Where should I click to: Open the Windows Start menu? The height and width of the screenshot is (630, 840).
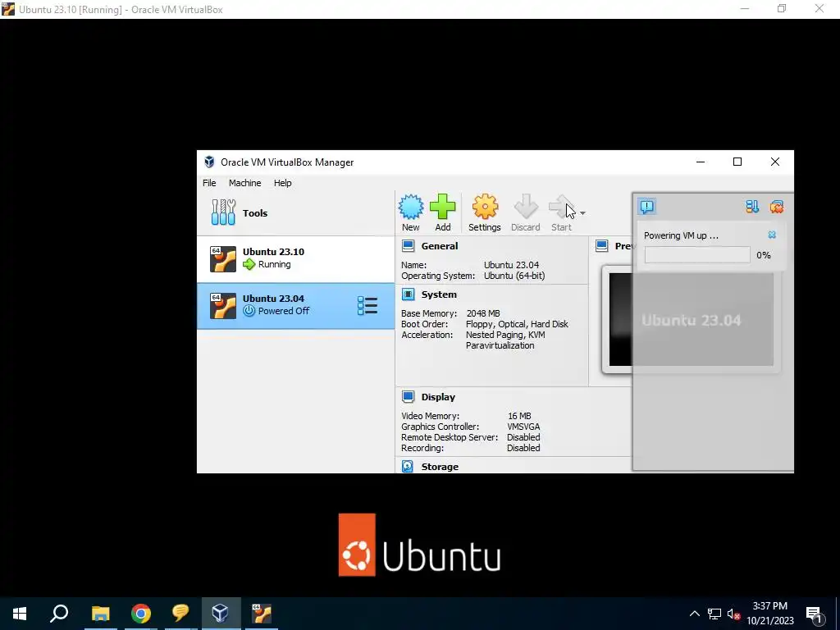(20, 614)
